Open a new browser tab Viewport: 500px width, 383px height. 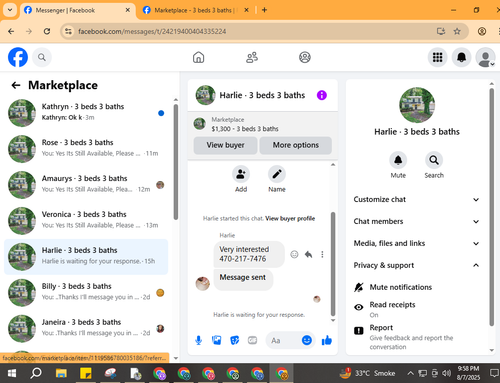(264, 10)
